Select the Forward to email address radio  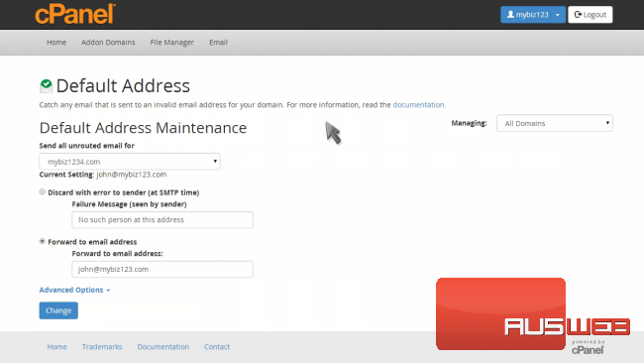tap(43, 241)
